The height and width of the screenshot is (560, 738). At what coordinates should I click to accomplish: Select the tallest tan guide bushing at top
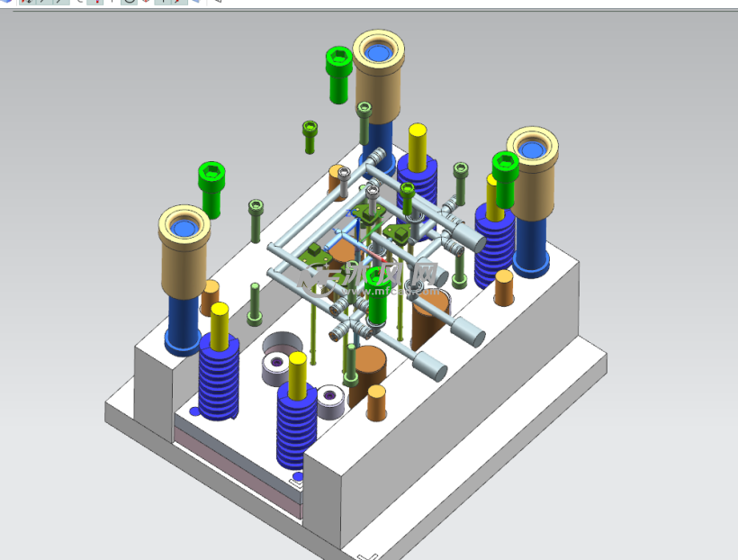click(378, 83)
